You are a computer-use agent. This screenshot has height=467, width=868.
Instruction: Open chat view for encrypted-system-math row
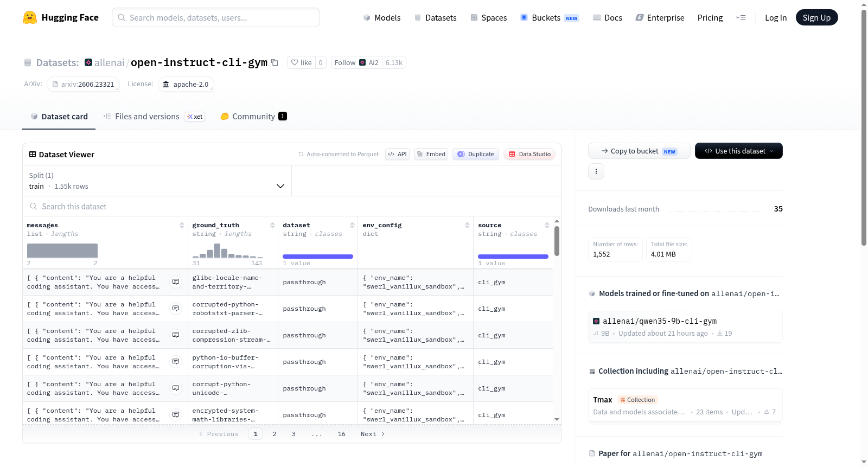point(176,415)
